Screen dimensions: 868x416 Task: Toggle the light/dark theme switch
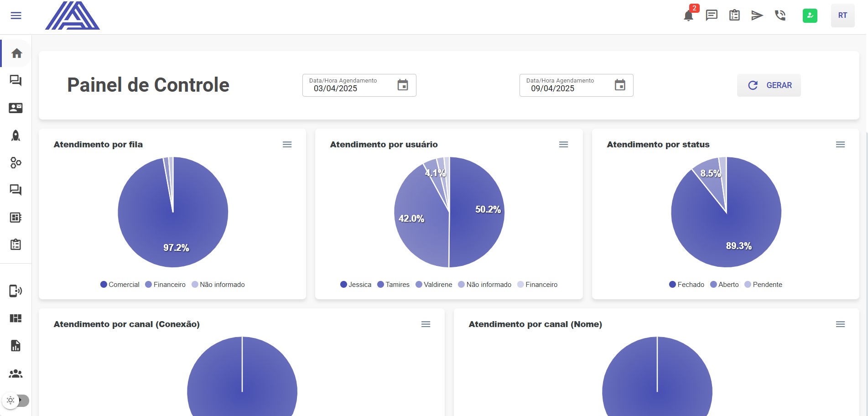[16, 400]
